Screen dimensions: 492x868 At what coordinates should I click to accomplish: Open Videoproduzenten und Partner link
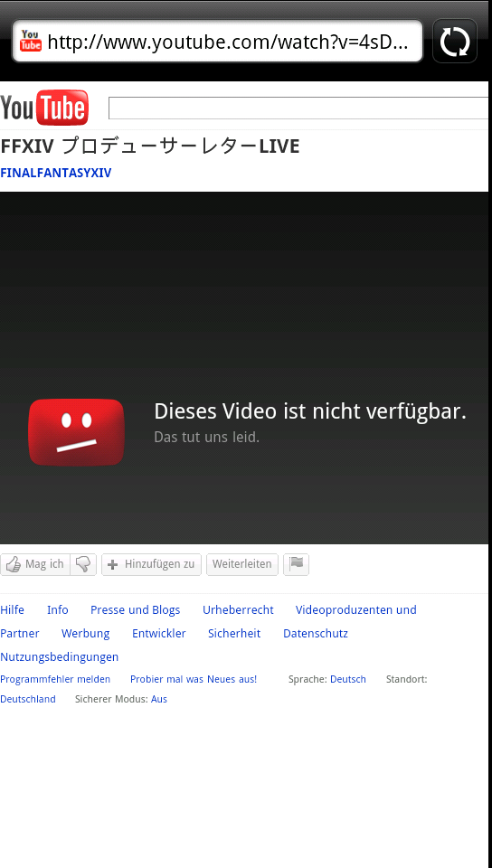point(355,610)
